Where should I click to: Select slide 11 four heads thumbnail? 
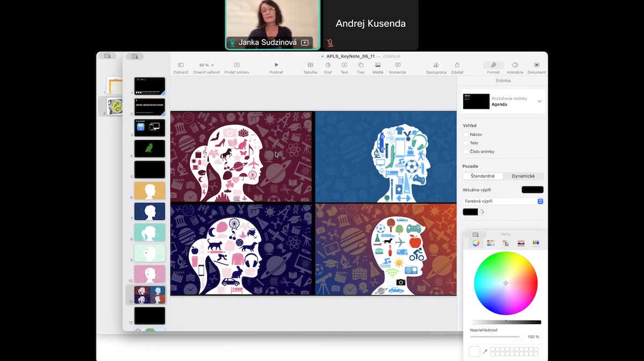click(150, 294)
